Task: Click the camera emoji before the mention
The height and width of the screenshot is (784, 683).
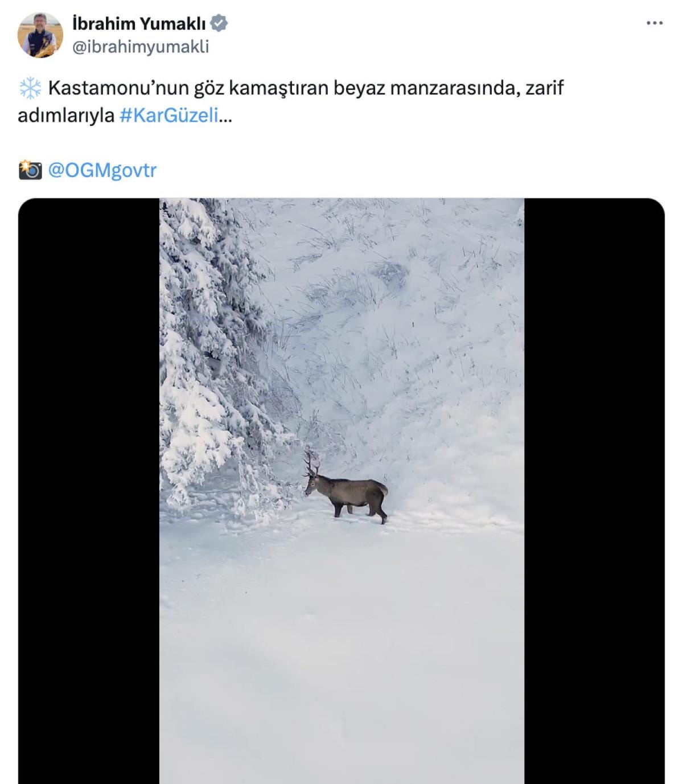Action: click(30, 170)
